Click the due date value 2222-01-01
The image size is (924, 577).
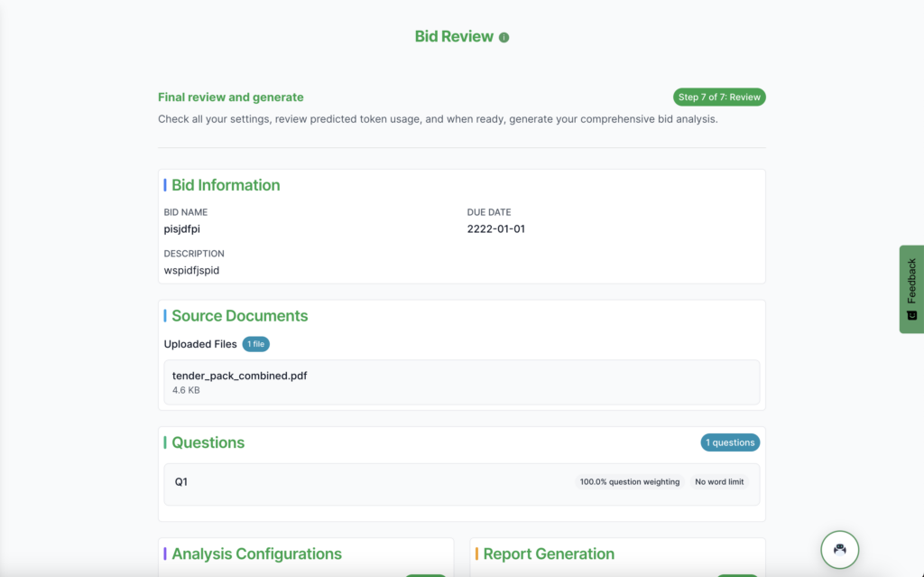point(495,229)
